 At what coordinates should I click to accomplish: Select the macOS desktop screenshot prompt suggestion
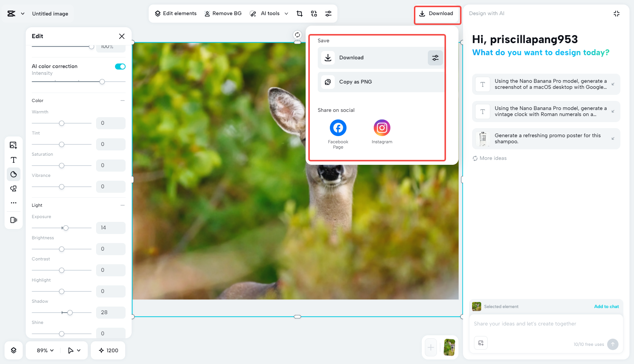pos(546,84)
